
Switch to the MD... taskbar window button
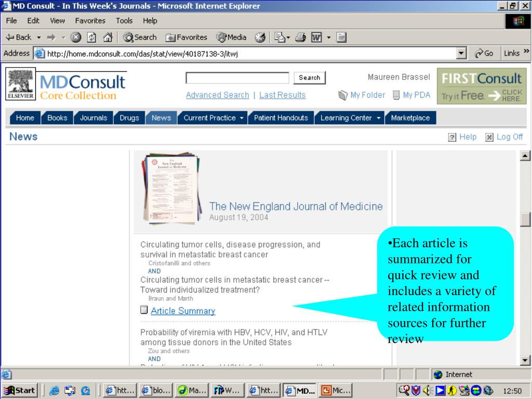coord(301,391)
